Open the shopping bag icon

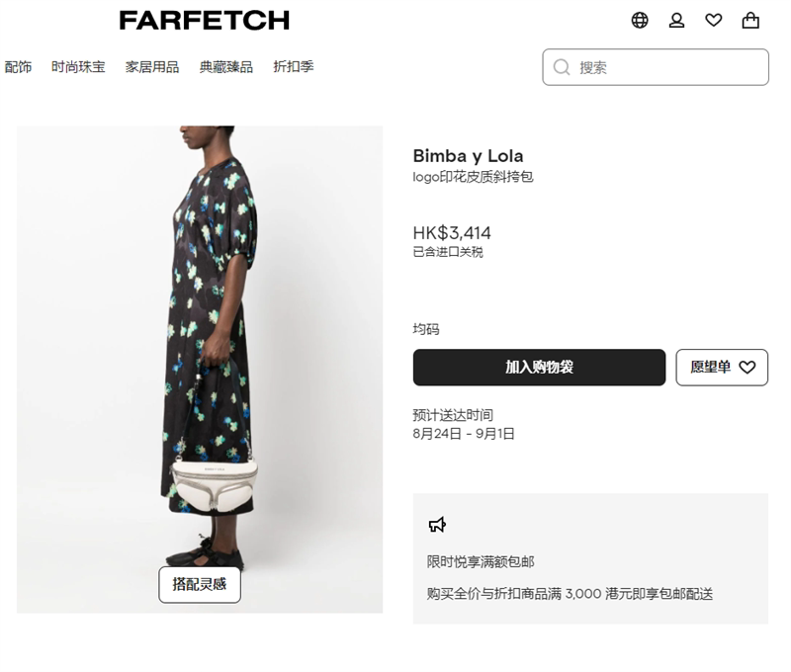[x=750, y=20]
